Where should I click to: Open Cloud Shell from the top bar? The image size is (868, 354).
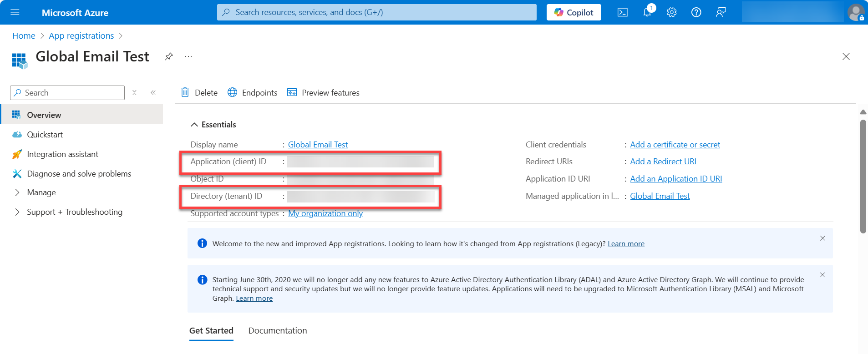[622, 12]
